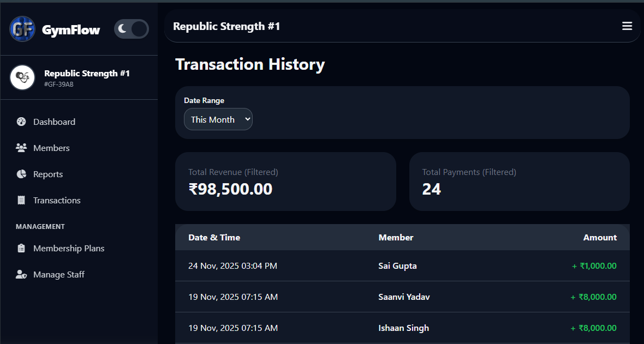Image resolution: width=644 pixels, height=344 pixels.
Task: Select the Sai Gupta transaction row
Action: (402, 265)
